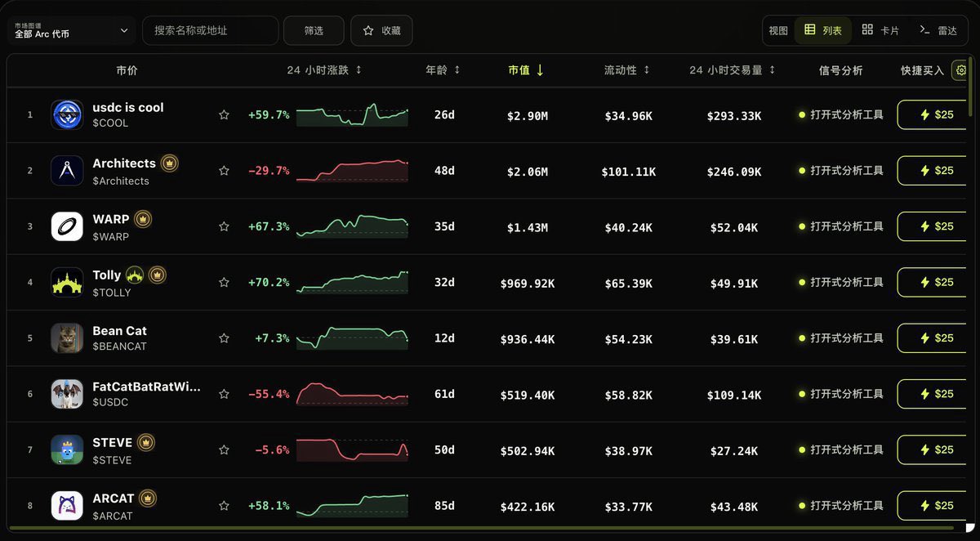The height and width of the screenshot is (541, 980).
Task: Favorite the usdc is cool token
Action: 224,115
